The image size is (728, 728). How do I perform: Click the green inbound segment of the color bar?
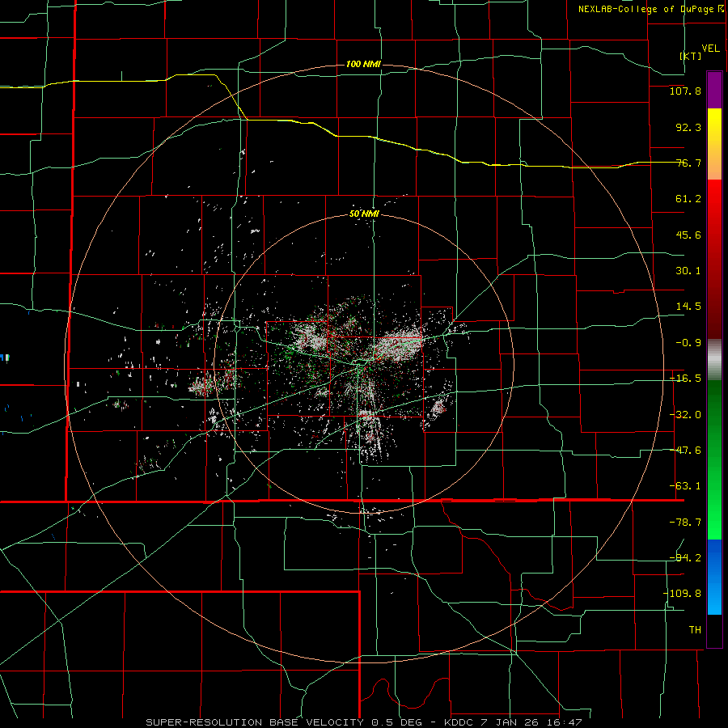point(714,459)
